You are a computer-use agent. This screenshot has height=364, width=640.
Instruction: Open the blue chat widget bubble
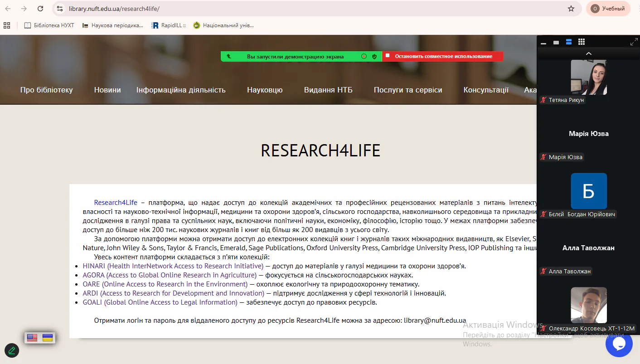pos(619,344)
